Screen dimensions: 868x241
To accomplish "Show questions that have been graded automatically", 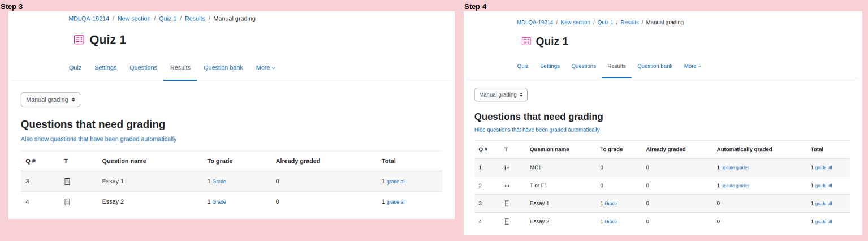I will (x=99, y=139).
